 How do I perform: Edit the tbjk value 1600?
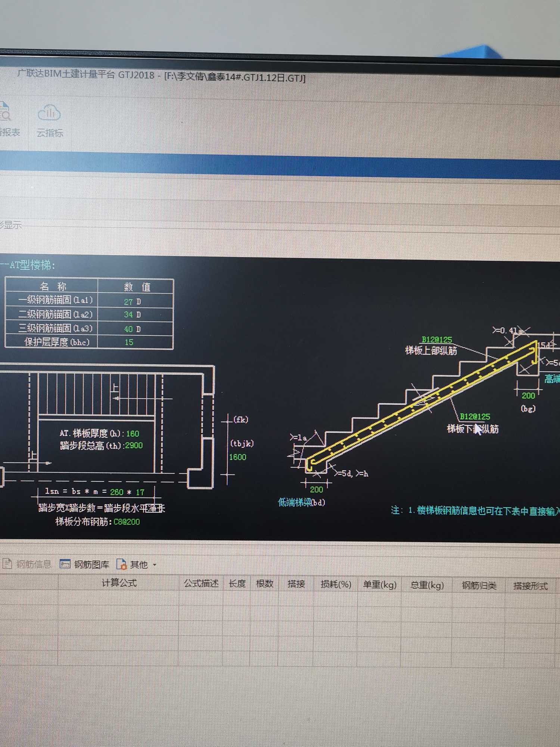click(x=237, y=457)
